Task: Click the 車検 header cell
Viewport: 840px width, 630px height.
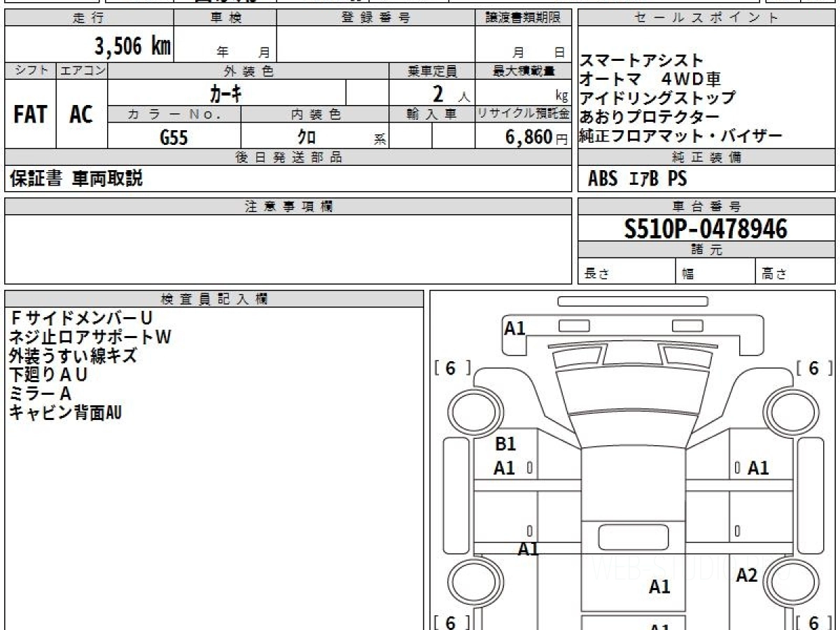Action: coord(225,18)
